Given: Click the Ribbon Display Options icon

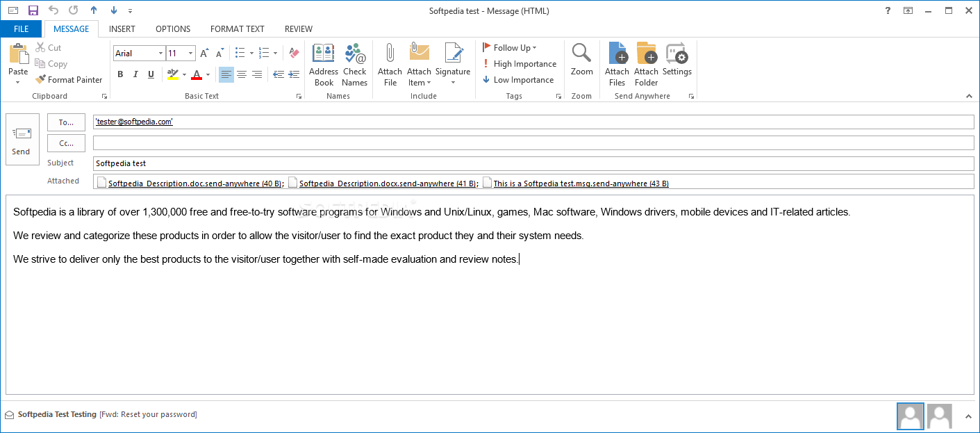Looking at the screenshot, I should pyautogui.click(x=908, y=10).
